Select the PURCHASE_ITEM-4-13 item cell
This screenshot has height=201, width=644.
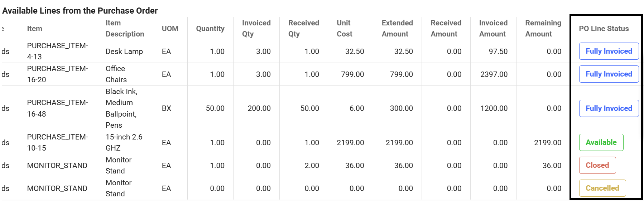pyautogui.click(x=57, y=51)
